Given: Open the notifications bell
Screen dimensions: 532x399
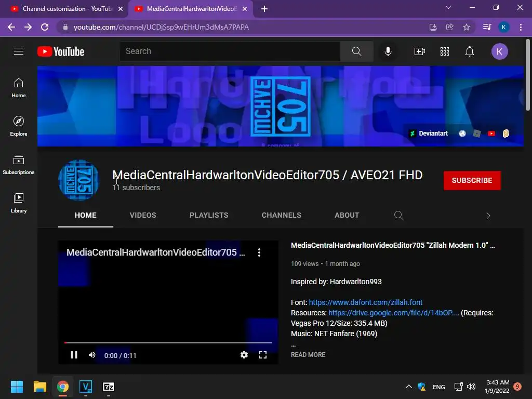Looking at the screenshot, I should pos(470,51).
